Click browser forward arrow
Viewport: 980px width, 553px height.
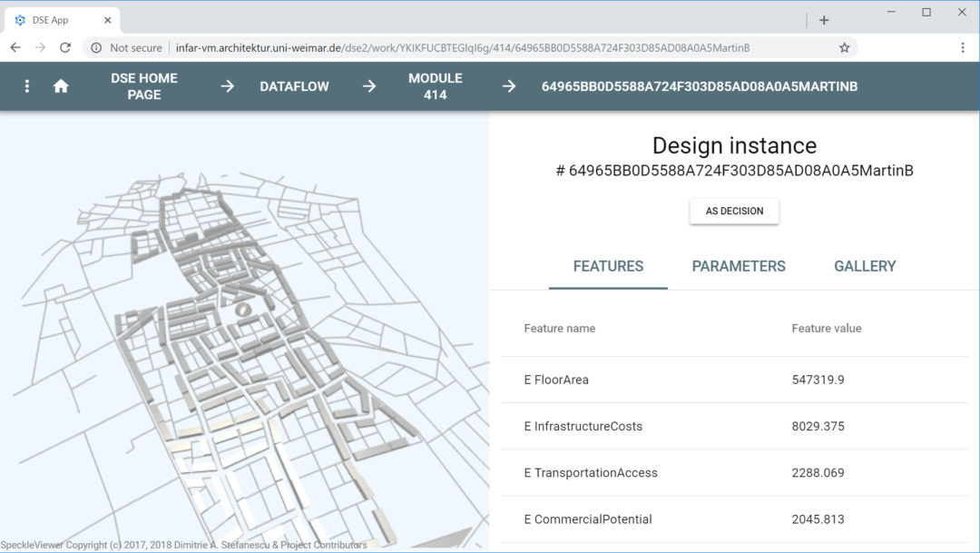40,47
